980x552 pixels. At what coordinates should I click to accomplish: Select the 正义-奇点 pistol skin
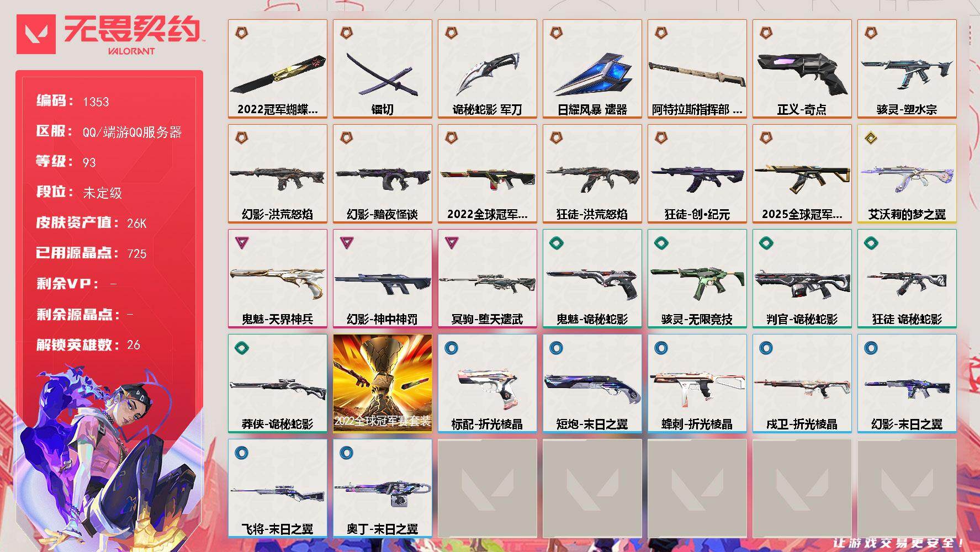[802, 69]
